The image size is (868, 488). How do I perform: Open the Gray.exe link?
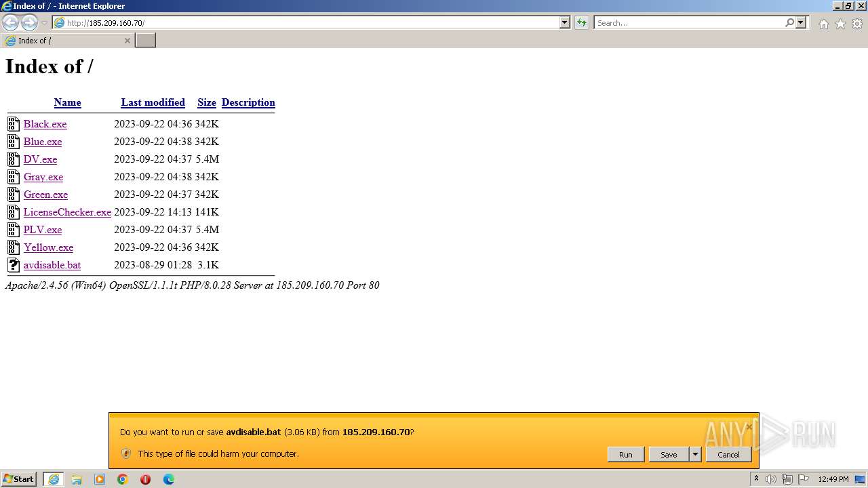coord(43,177)
